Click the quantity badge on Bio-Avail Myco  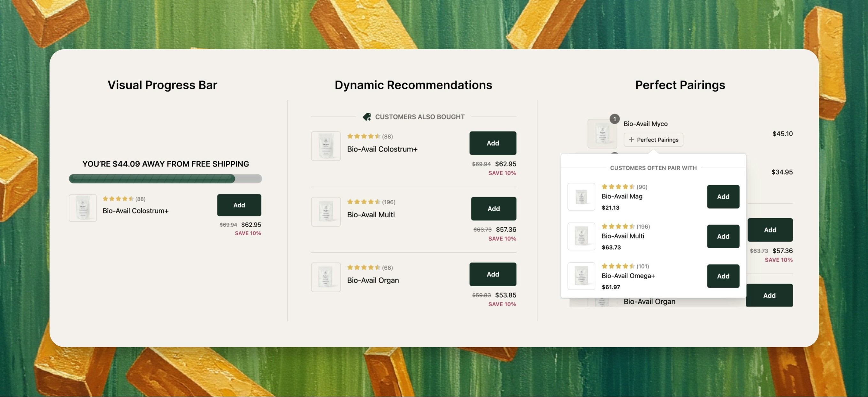pos(614,119)
